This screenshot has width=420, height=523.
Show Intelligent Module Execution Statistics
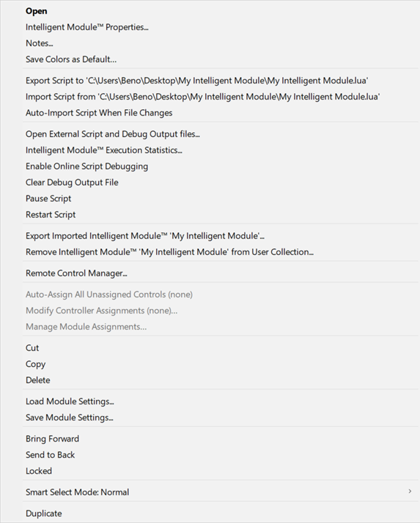(104, 150)
